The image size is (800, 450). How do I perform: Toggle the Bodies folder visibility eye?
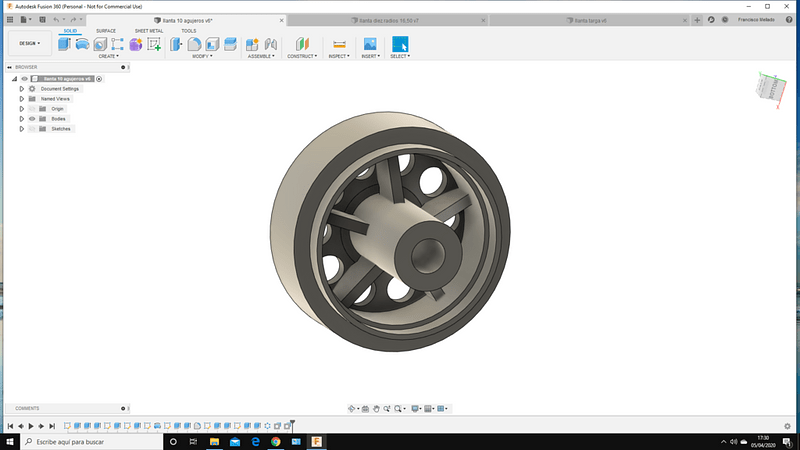click(x=32, y=119)
